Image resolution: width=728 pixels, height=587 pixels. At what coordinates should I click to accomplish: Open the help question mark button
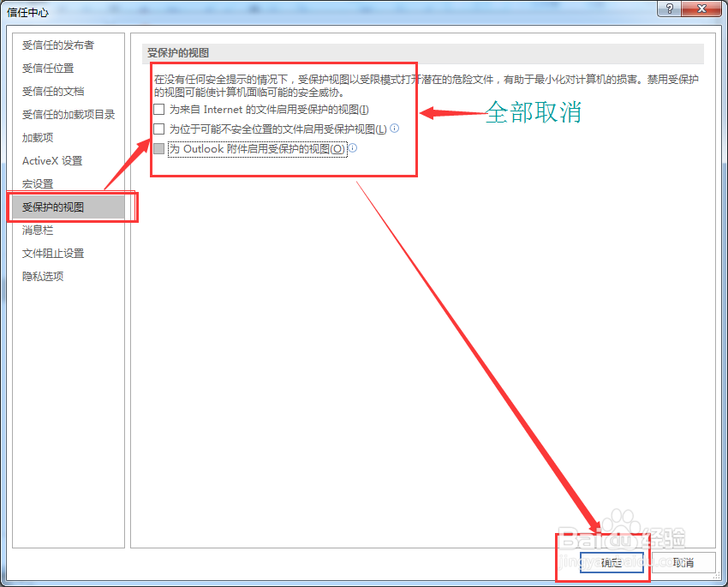click(669, 9)
